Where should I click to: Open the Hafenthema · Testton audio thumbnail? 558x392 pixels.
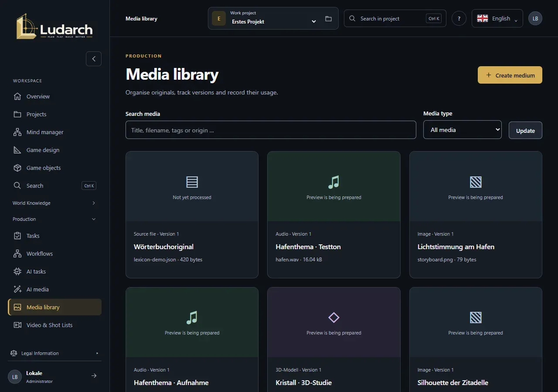334,186
